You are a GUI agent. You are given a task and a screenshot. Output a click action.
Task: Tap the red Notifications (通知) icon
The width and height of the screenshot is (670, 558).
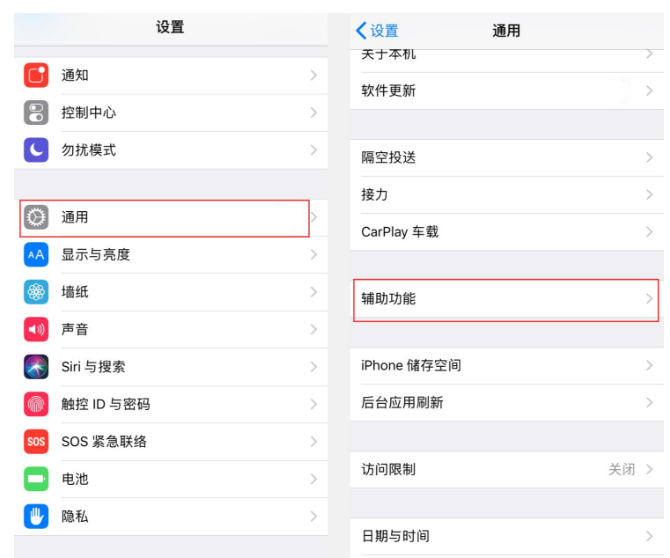coord(36,75)
